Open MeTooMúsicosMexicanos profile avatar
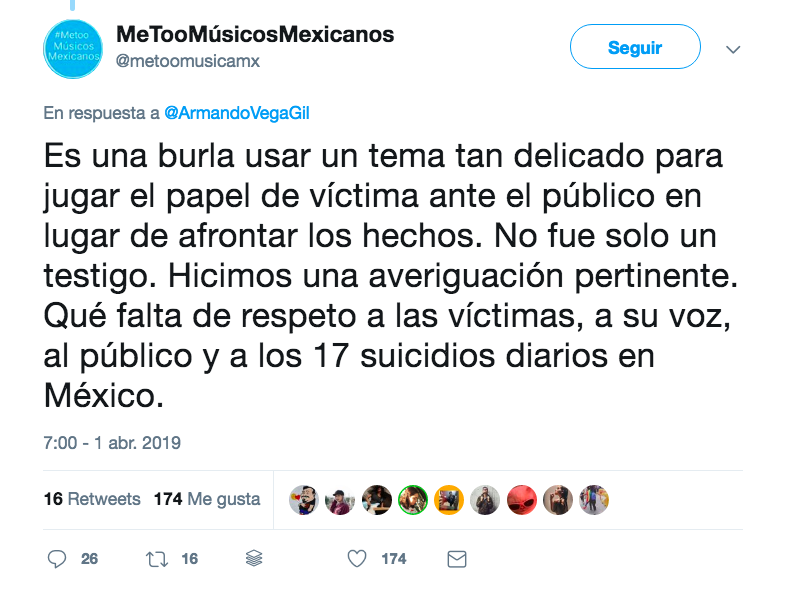Screen dimensions: 785x600 point(73,49)
